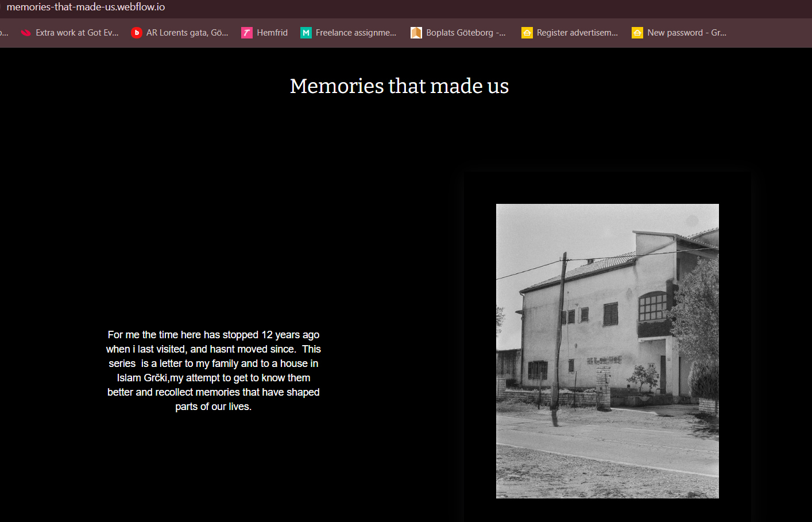Screen dimensions: 812x522
Task: Open the 'Hemfrid' bookmark text
Action: (272, 33)
